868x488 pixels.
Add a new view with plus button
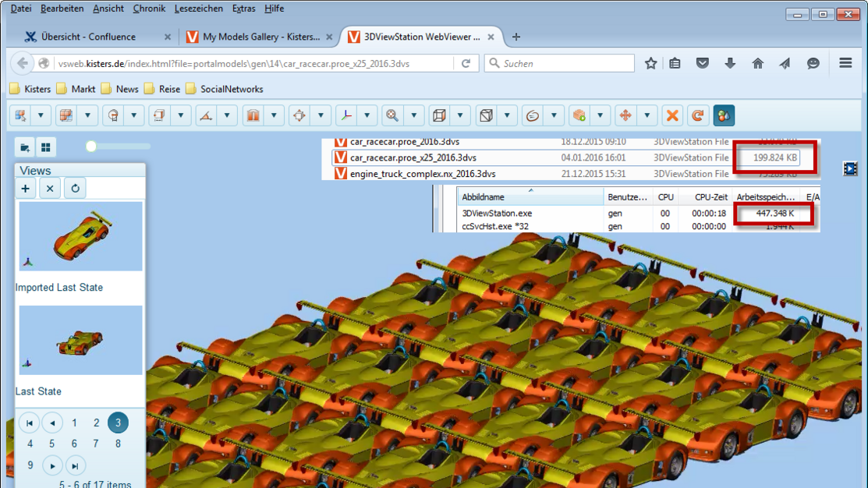click(26, 189)
